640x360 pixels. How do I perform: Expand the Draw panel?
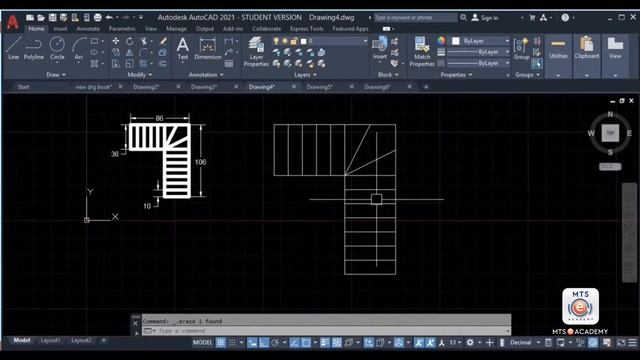pyautogui.click(x=56, y=75)
